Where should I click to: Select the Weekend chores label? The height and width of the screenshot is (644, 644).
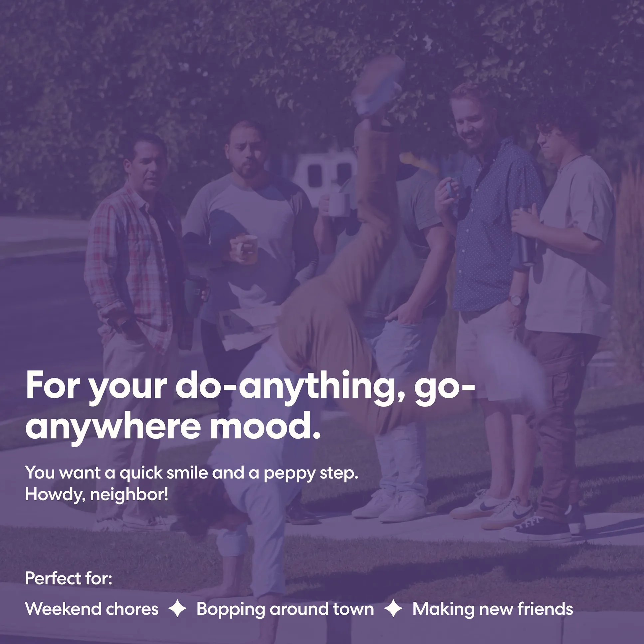click(92, 609)
